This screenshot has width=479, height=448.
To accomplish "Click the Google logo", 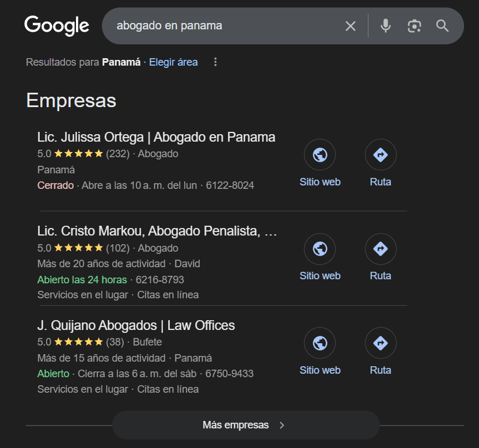I will (x=56, y=25).
